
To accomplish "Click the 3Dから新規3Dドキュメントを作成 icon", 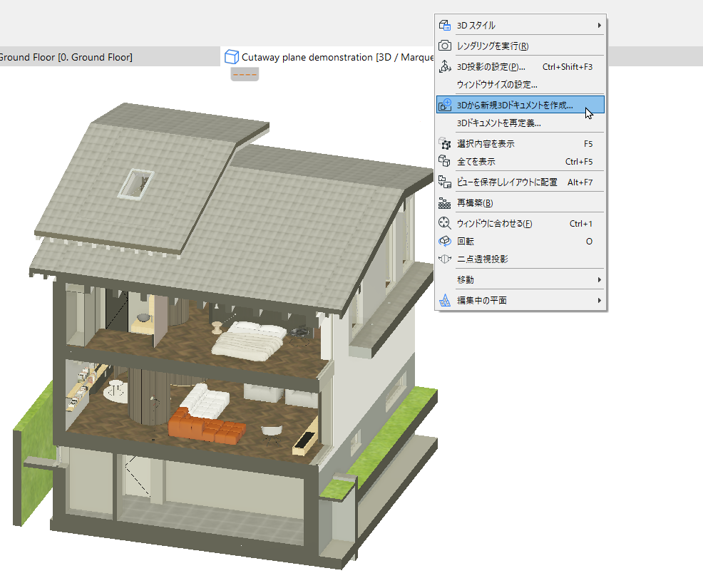I will coord(444,105).
